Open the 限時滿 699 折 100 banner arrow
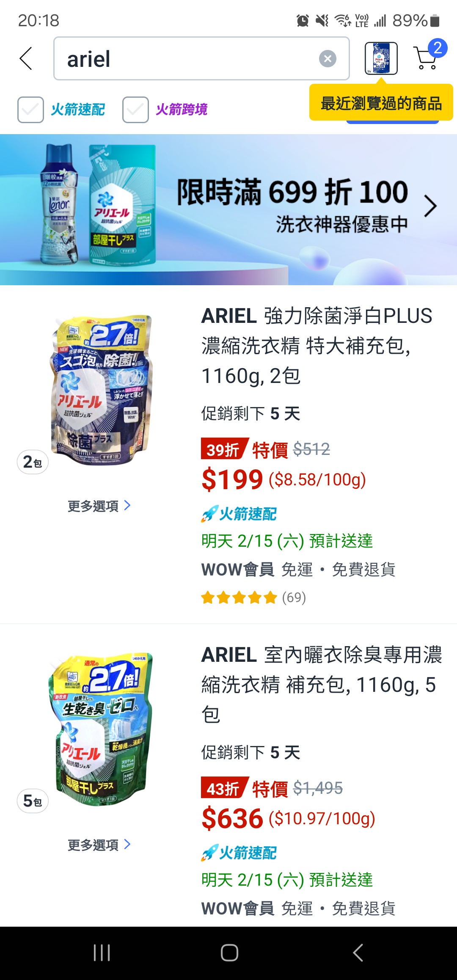This screenshot has width=457, height=980. click(x=430, y=206)
